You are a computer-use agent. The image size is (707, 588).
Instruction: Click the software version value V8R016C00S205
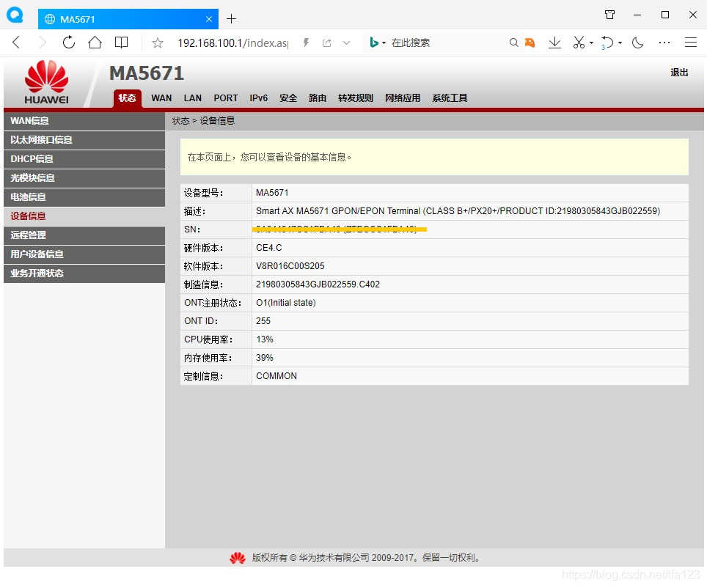290,266
